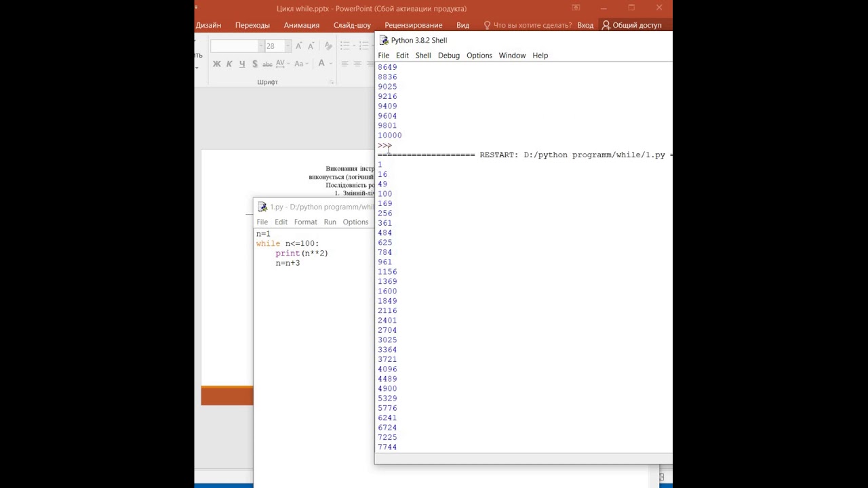
Task: Click the 'Что вы хотите сделать?' search box
Action: tap(528, 25)
